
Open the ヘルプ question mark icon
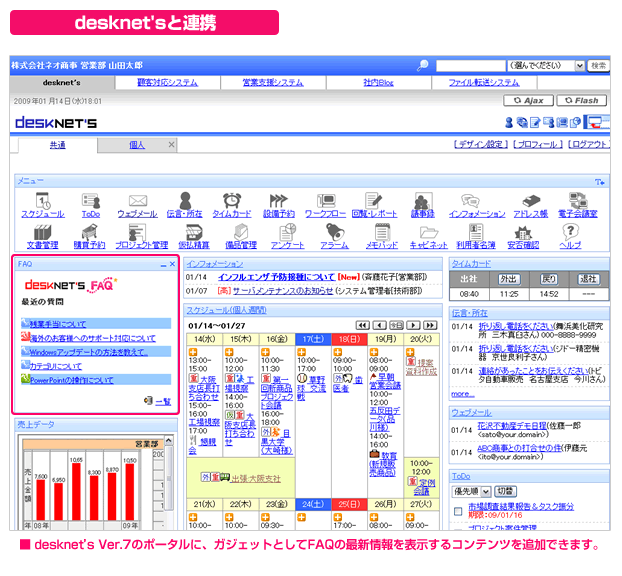[x=570, y=232]
